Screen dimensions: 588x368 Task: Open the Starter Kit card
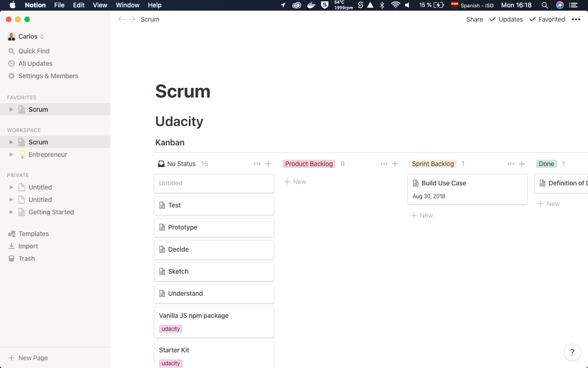(214, 355)
